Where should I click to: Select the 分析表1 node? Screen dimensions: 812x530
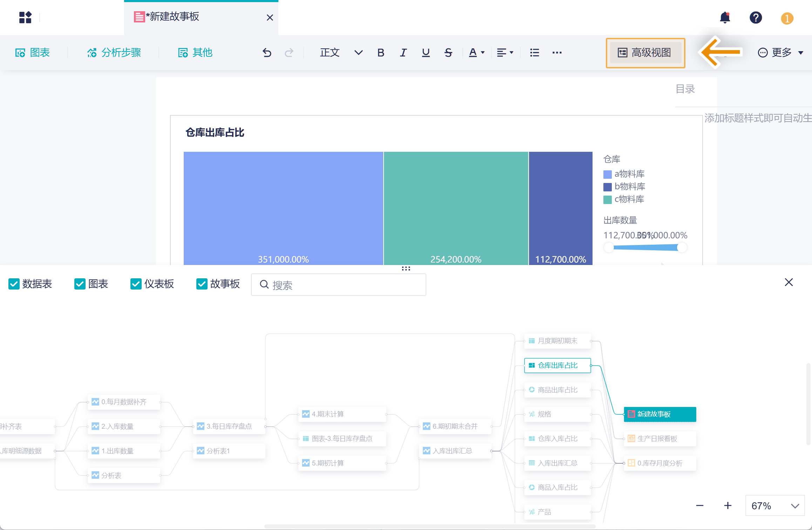point(229,451)
